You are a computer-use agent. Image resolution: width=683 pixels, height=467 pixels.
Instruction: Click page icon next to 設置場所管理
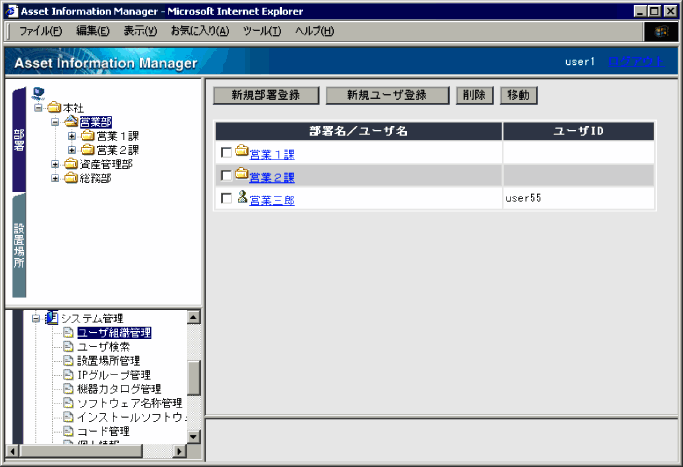pos(68,360)
